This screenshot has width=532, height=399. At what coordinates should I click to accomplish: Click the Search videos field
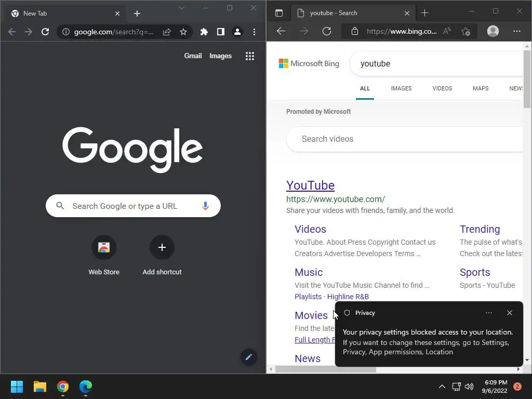405,139
